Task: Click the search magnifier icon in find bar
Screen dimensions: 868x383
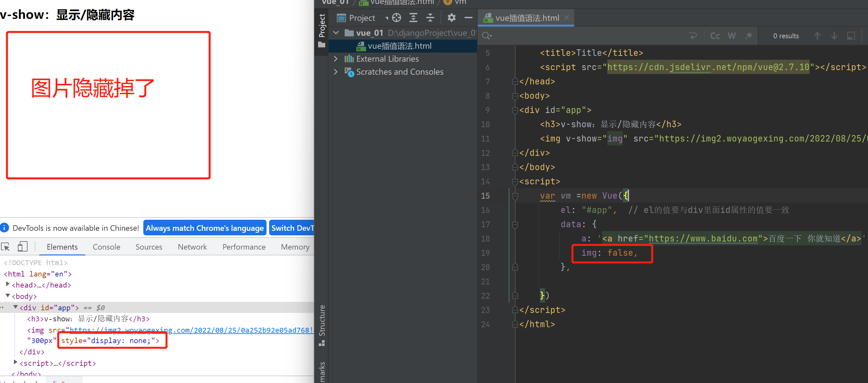Action: click(487, 36)
